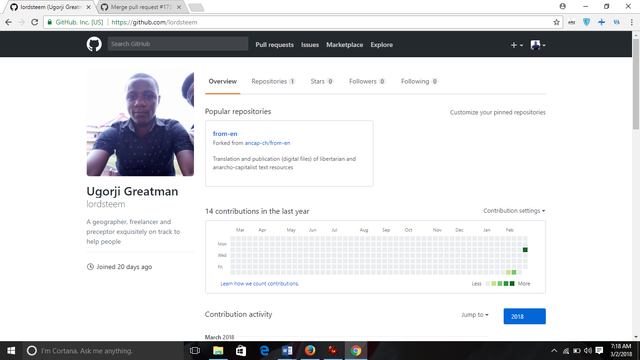Open Microsoft Store from the taskbar
Image resolution: width=640 pixels, height=360 pixels.
click(241, 351)
